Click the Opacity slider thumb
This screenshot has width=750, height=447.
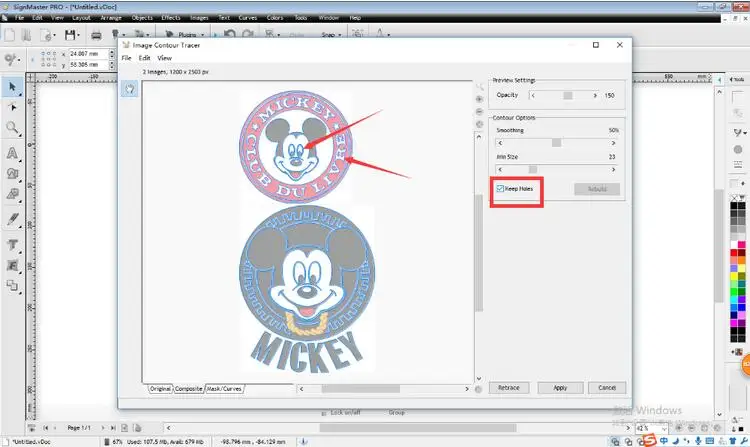(568, 96)
